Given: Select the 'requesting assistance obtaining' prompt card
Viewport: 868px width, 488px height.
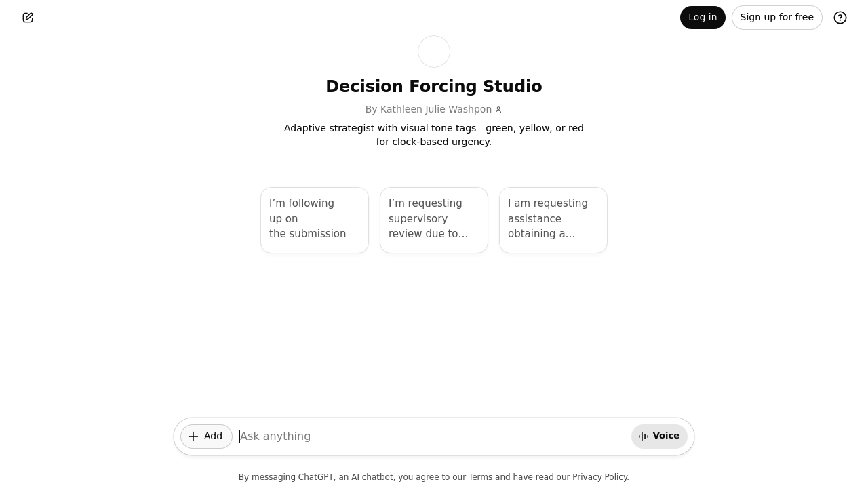Looking at the screenshot, I should click(x=553, y=220).
